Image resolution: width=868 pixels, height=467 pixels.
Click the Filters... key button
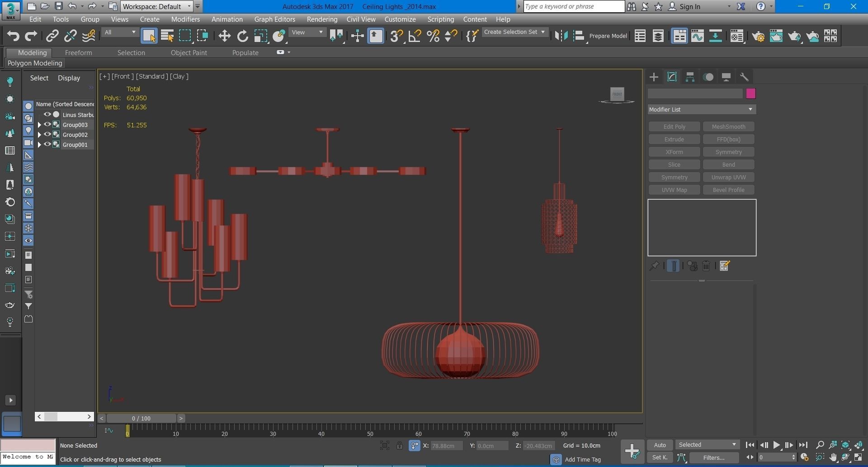714,458
